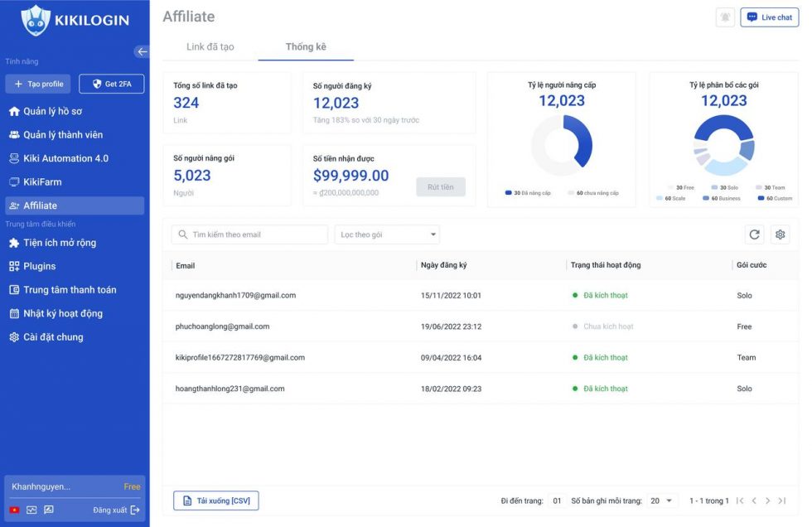This screenshot has width=812, height=527.
Task: Open table settings gear icon
Action: pos(780,234)
